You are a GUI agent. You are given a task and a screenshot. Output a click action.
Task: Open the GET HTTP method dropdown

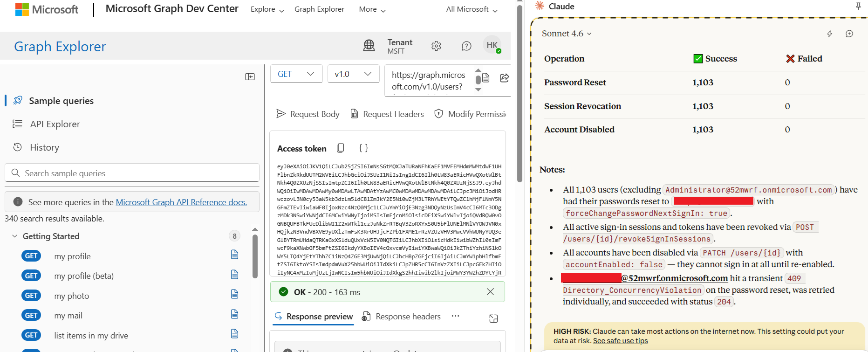point(296,74)
